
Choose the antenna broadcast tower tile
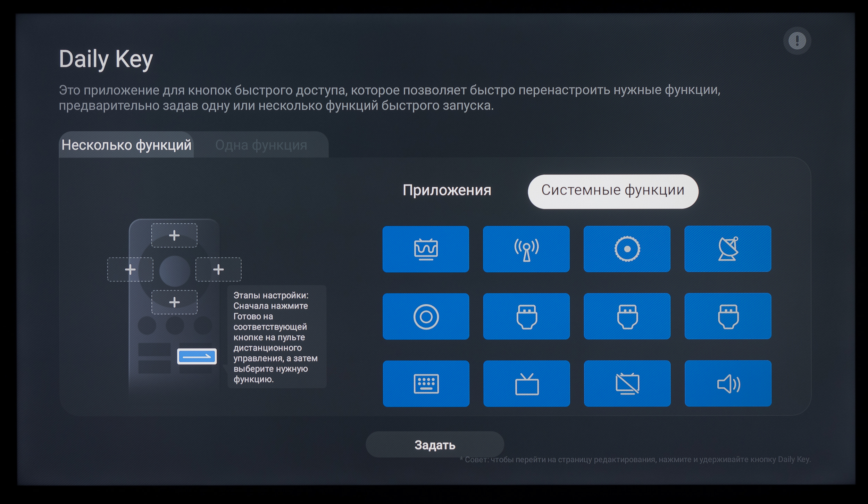coord(526,249)
